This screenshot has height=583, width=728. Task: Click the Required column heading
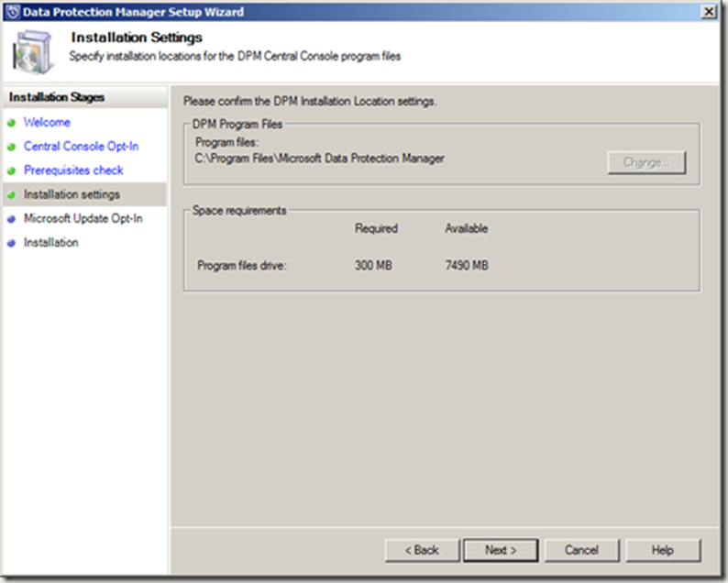click(376, 228)
